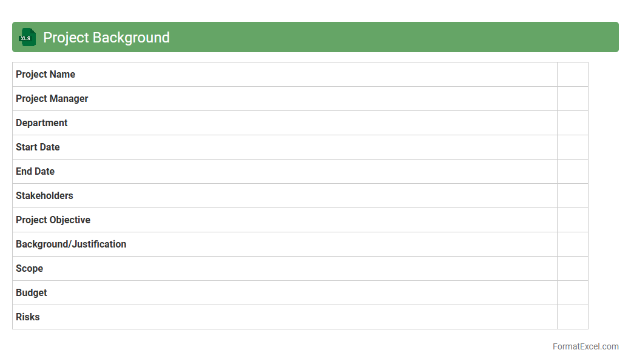Select the End Date label cell

tap(35, 172)
